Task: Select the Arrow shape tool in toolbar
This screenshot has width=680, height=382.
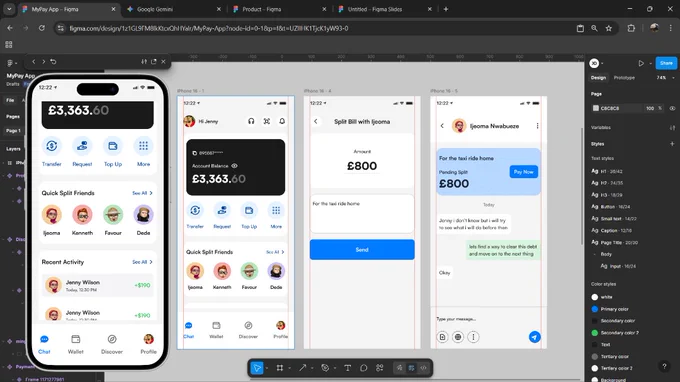Action: click(x=302, y=368)
